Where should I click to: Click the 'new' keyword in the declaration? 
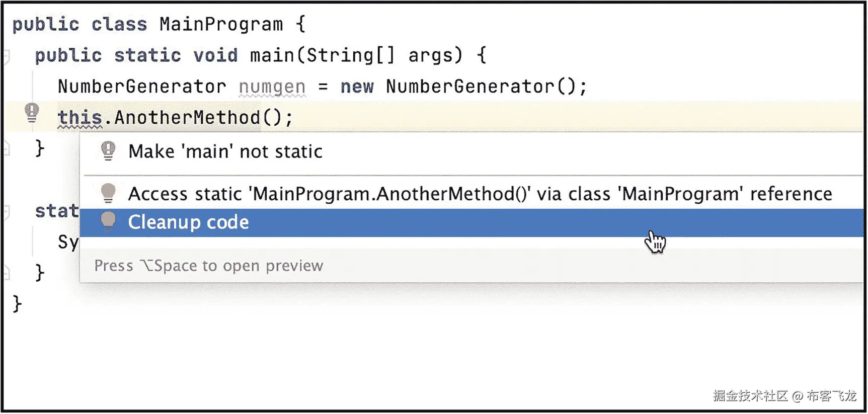[357, 87]
